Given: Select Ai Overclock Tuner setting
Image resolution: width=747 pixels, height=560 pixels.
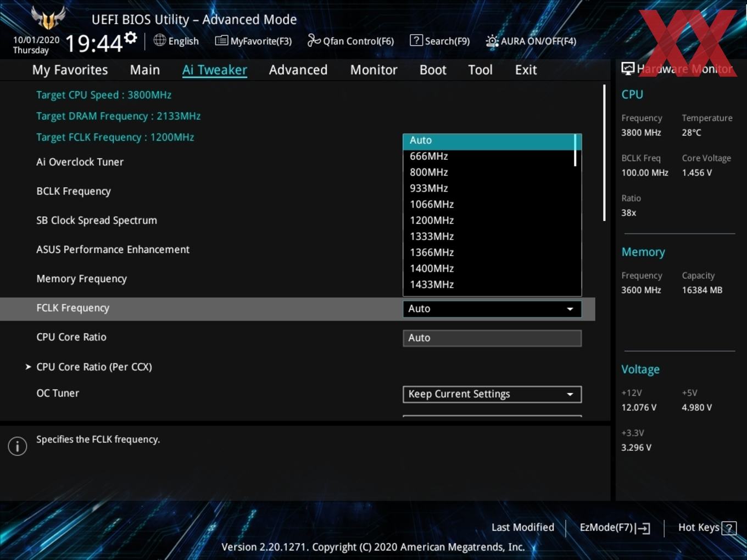Looking at the screenshot, I should click(80, 162).
